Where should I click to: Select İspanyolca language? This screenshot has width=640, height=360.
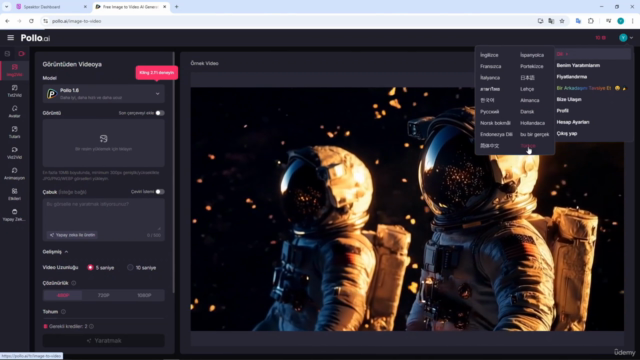pos(532,55)
